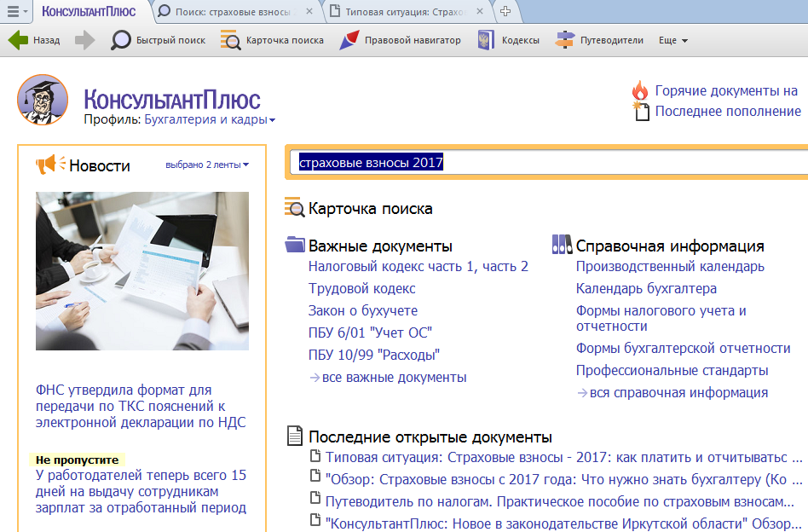Launch the Legal Navigator icon

coord(349,40)
